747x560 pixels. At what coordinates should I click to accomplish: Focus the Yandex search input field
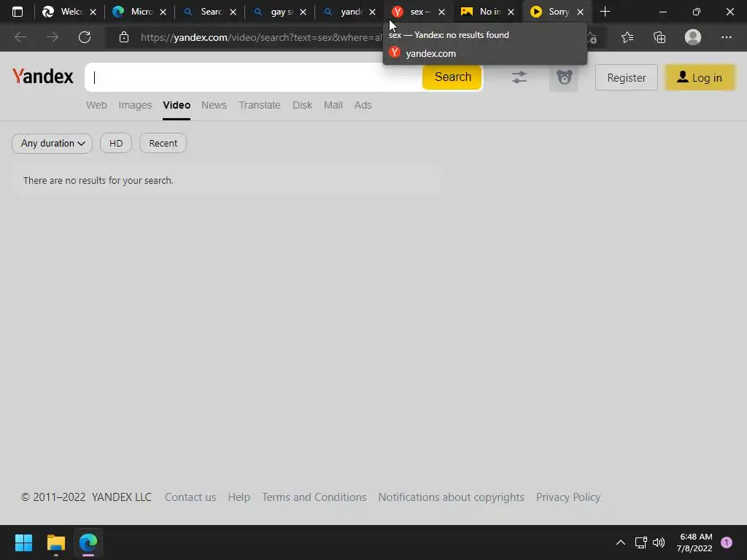(254, 77)
